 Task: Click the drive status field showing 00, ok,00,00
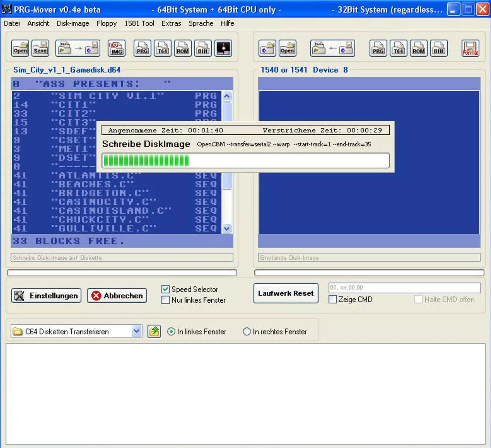click(404, 287)
